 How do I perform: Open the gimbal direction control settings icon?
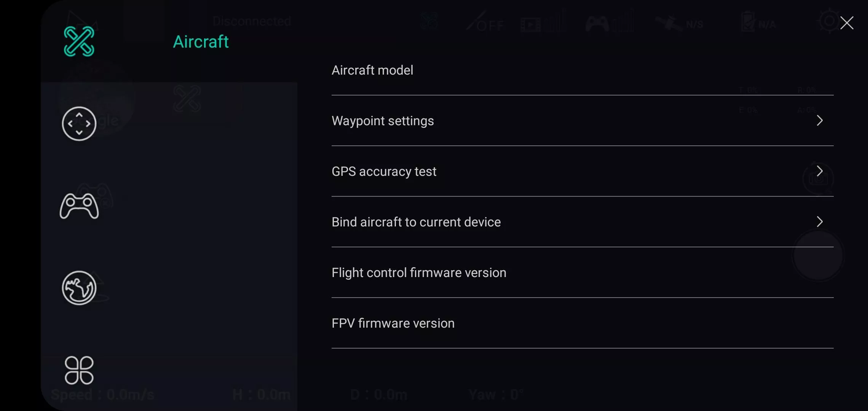pos(79,124)
